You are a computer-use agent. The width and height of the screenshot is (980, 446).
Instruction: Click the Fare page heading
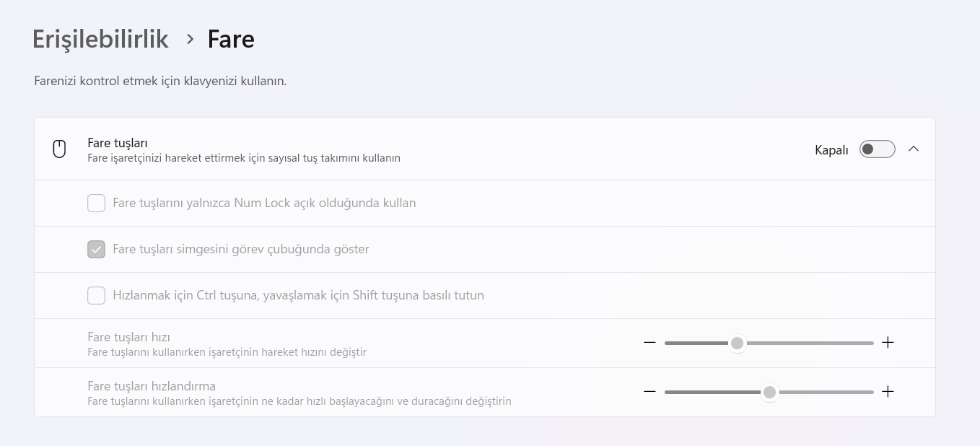(231, 39)
